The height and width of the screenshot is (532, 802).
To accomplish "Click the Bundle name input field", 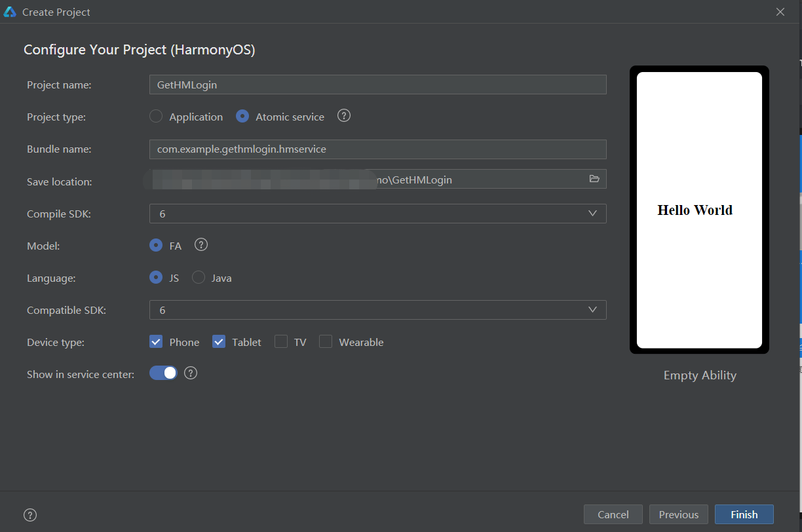I will [x=377, y=149].
